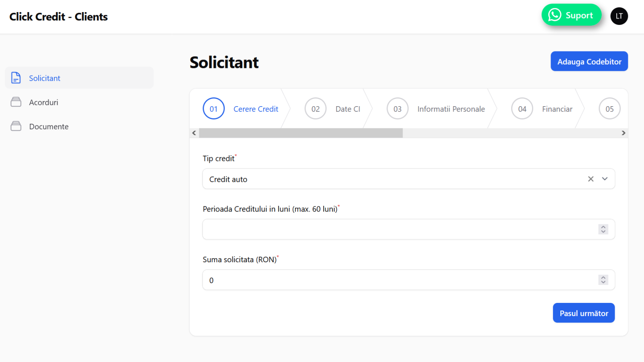The image size is (644, 362).
Task: Click the Solicitant document icon in sidebar
Action: click(x=16, y=78)
